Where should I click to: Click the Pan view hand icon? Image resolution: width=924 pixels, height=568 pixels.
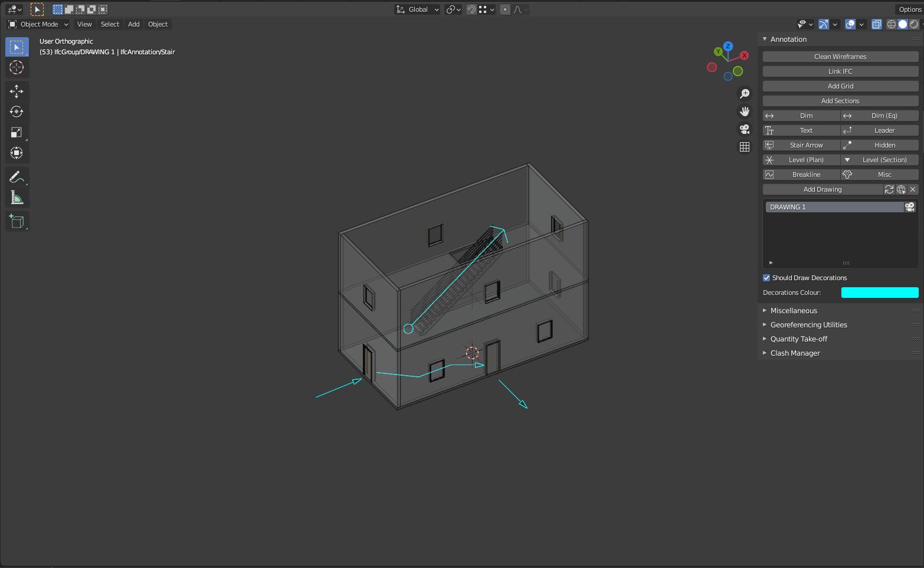click(745, 111)
